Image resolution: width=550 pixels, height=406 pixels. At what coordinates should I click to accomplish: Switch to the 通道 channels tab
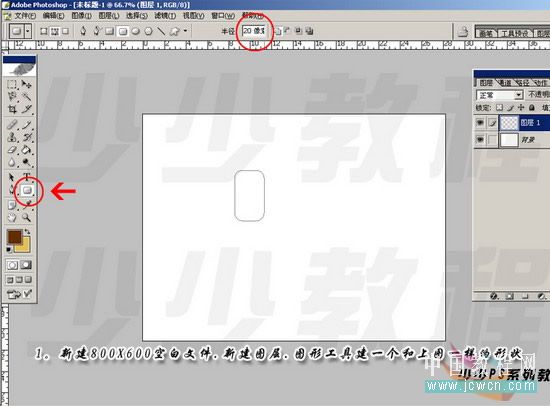click(x=505, y=82)
